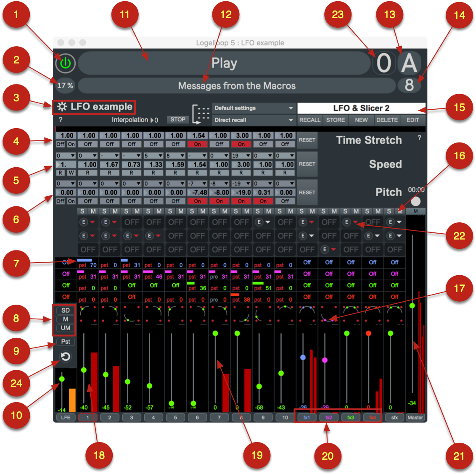Click RESET for the Time Stretch row
Screen dimensions: 476x474
[307, 140]
